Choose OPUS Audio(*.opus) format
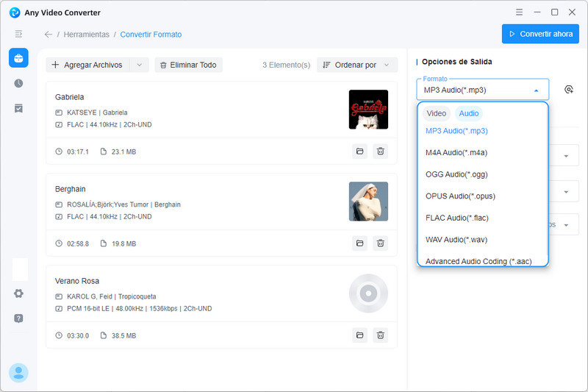The width and height of the screenshot is (588, 392). pyautogui.click(x=483, y=196)
